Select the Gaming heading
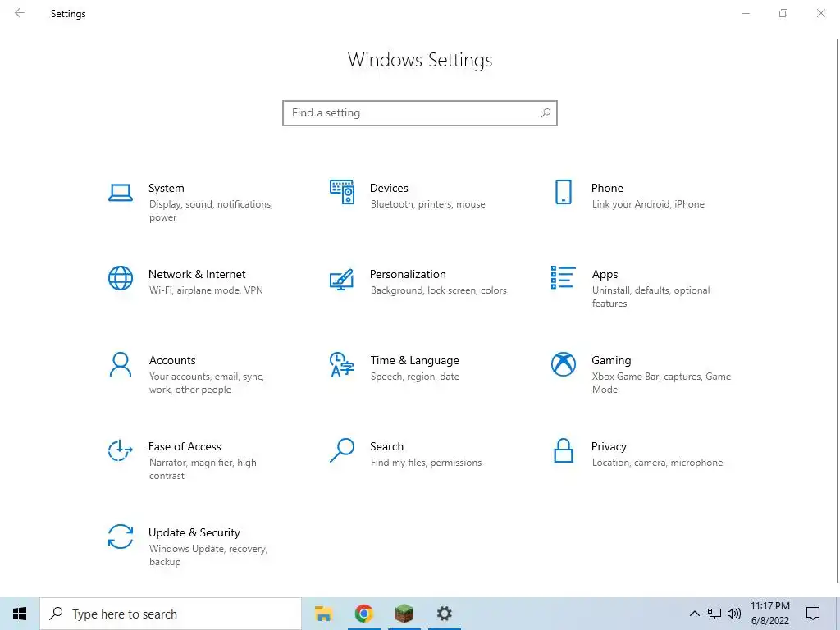Viewport: 840px width, 630px height. (x=611, y=361)
